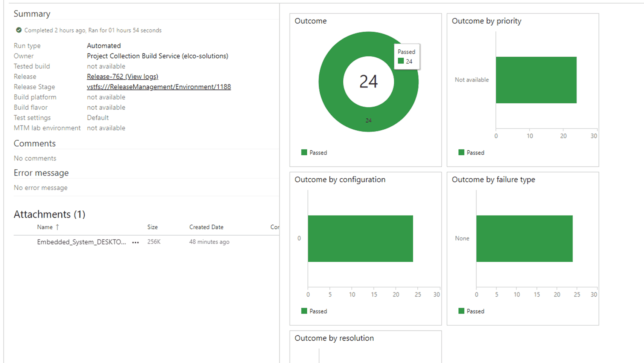Open the vstfs ReleaseManagement Environment/1188 link

click(159, 87)
